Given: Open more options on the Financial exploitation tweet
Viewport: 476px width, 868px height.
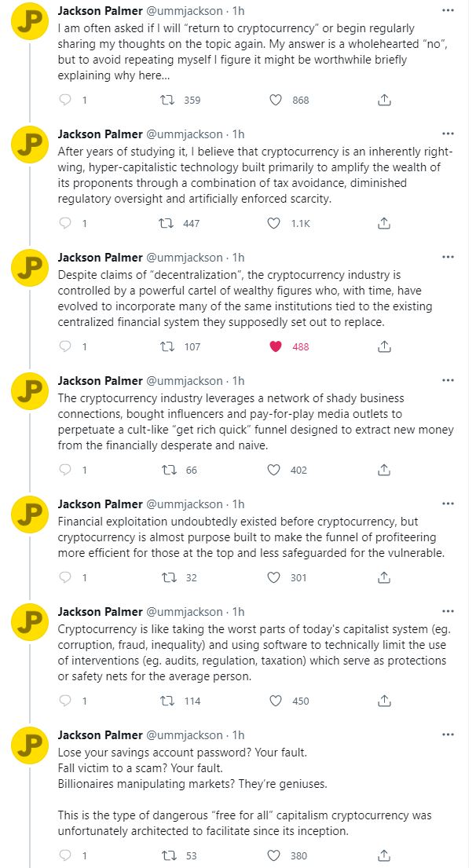Looking at the screenshot, I should tap(448, 504).
